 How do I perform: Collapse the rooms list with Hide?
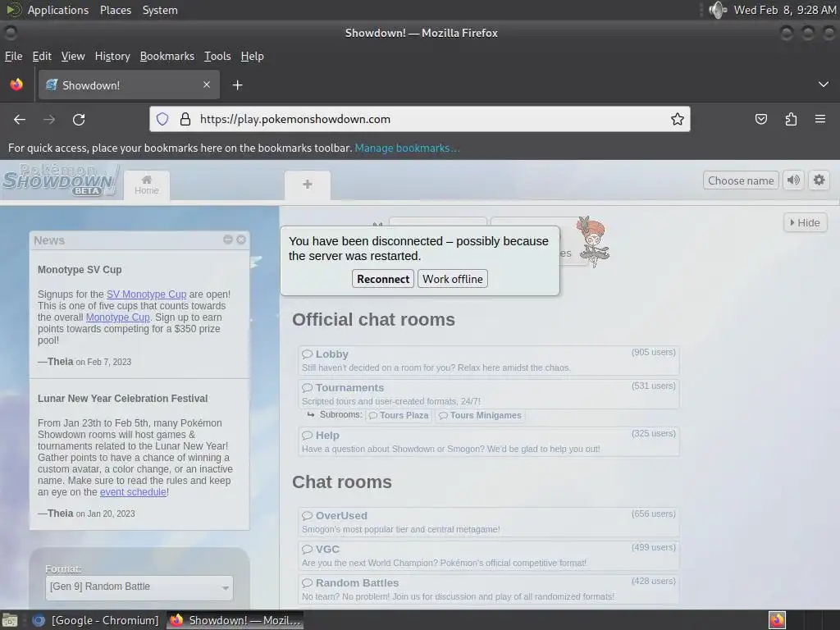coord(806,222)
